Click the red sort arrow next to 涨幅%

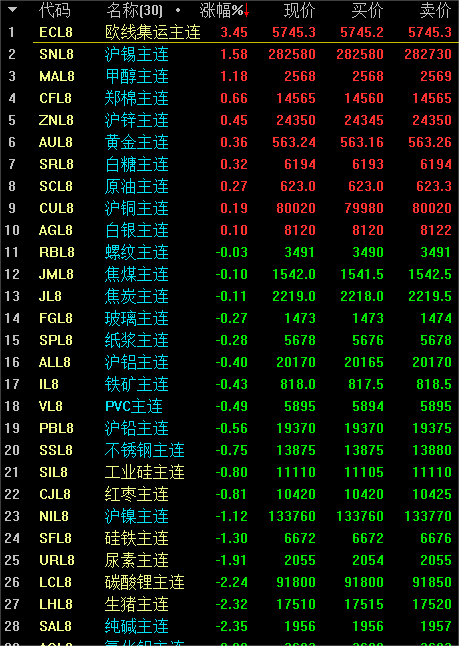coord(246,11)
